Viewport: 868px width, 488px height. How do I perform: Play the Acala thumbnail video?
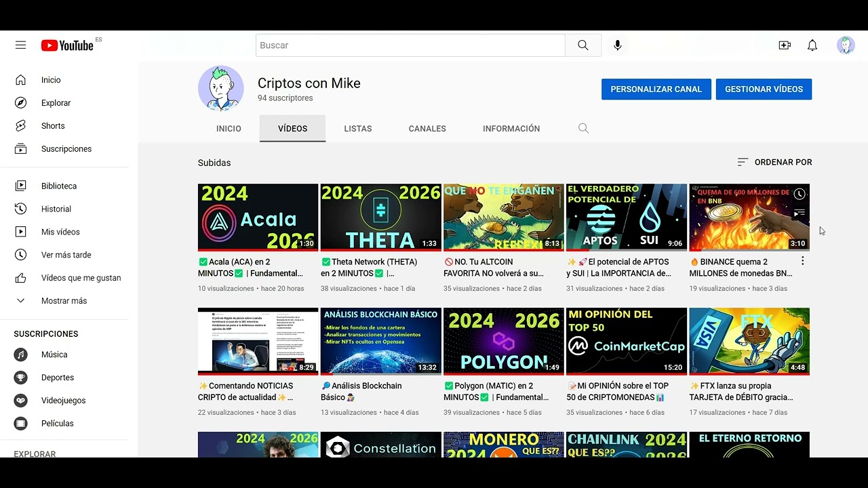pos(258,217)
